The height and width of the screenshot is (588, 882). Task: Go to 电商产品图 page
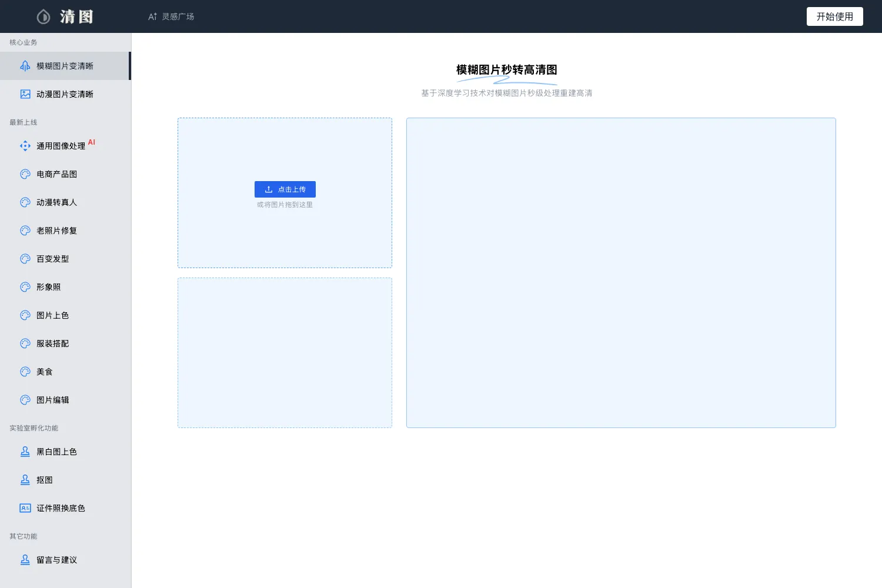[x=65, y=174]
